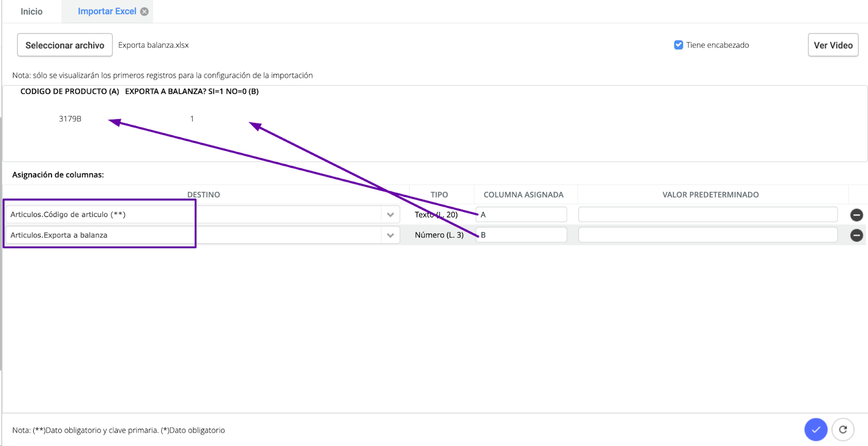
Task: Toggle the Tiene encabezado checkbox
Action: click(678, 45)
